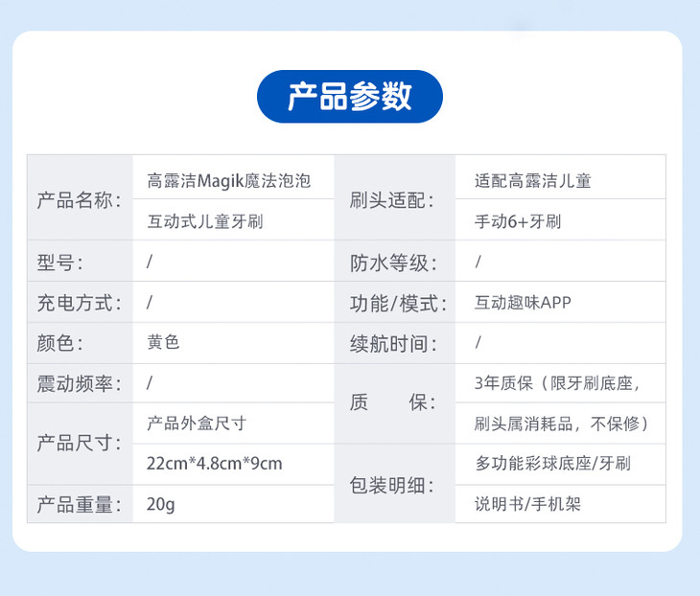The width and height of the screenshot is (700, 596).
Task: Select the 包装明细 label
Action: coord(392,484)
